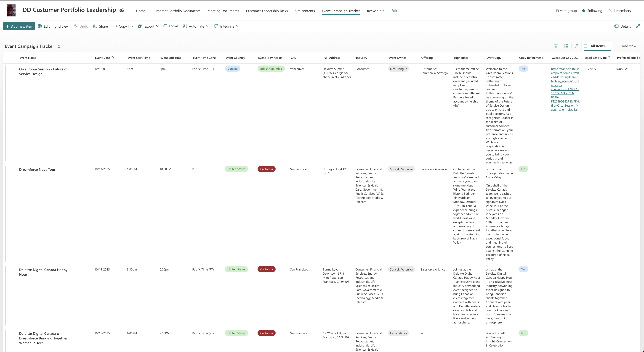Screen dimensions: 644x352
Task: Click Soucek, Veronika chip in Napa Tour row
Action: point(401,169)
